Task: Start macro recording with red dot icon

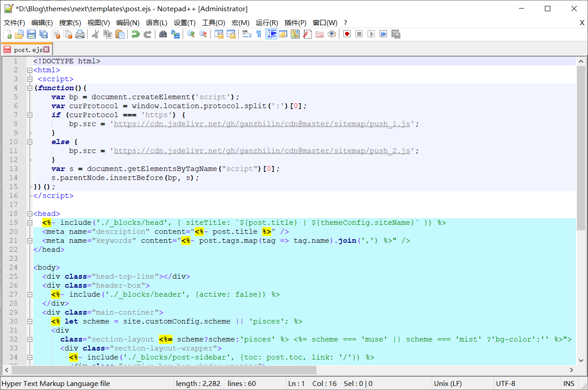Action: pos(347,34)
